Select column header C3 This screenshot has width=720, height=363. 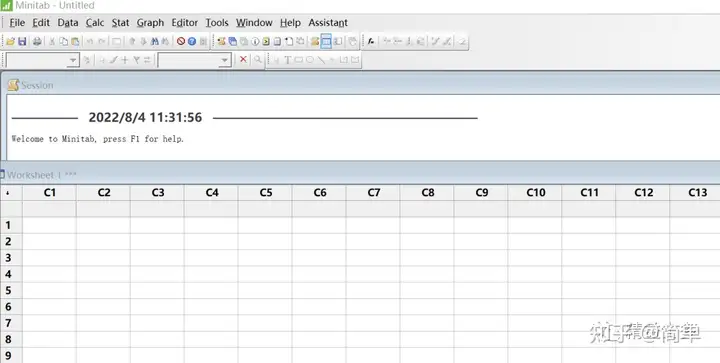(158, 193)
